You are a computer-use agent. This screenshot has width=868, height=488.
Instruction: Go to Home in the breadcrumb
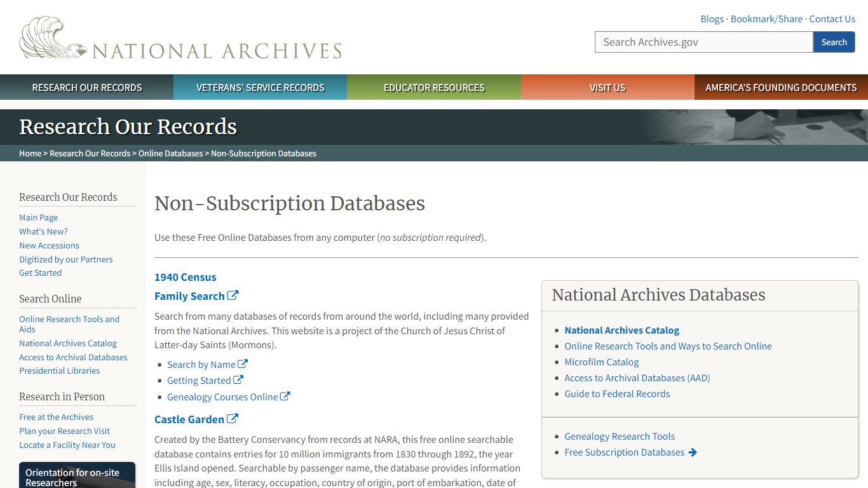pos(30,153)
